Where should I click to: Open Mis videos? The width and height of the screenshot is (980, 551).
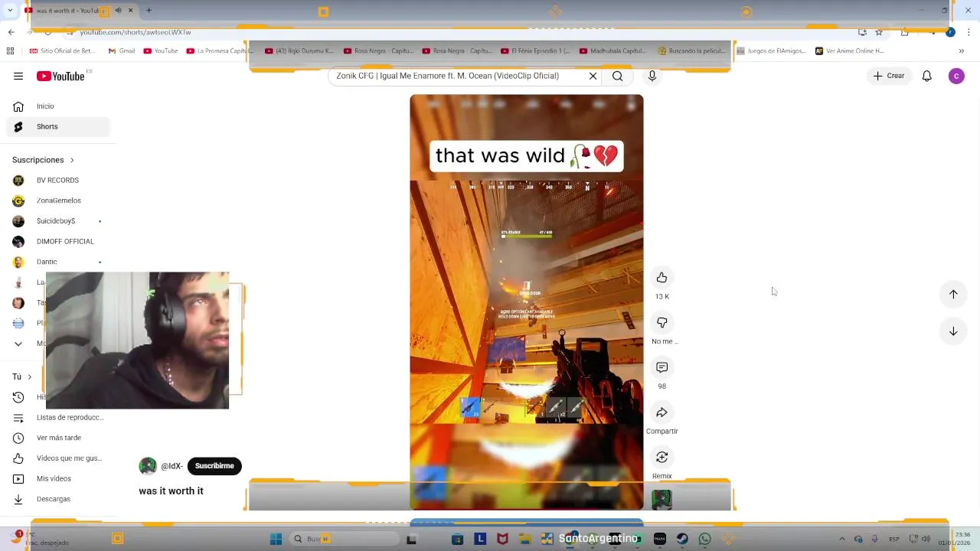(57, 479)
